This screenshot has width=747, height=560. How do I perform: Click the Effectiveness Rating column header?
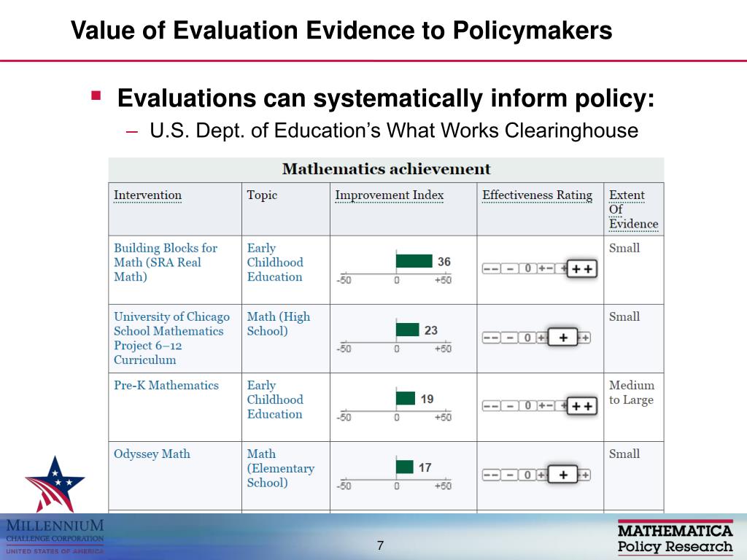point(538,195)
